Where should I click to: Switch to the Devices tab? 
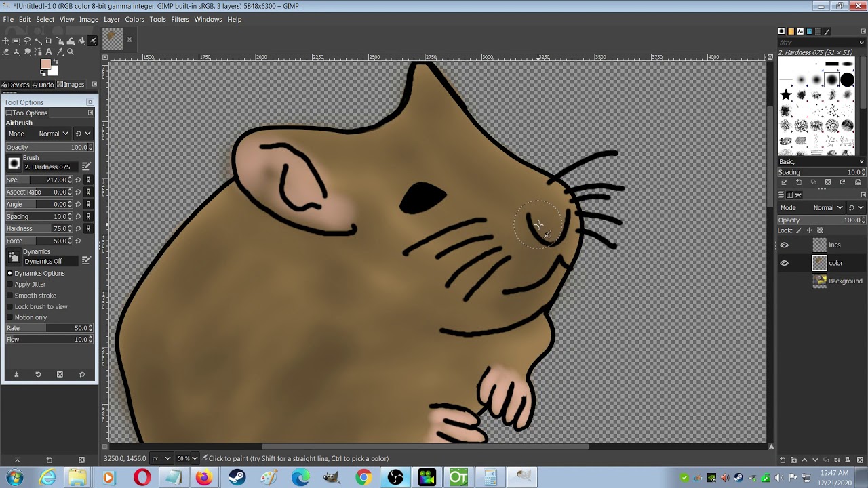tap(15, 85)
